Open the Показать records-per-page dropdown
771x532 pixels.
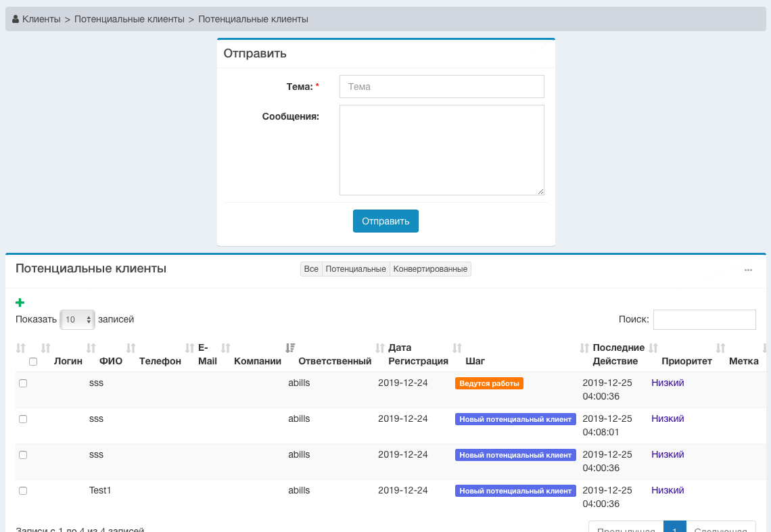pos(77,320)
